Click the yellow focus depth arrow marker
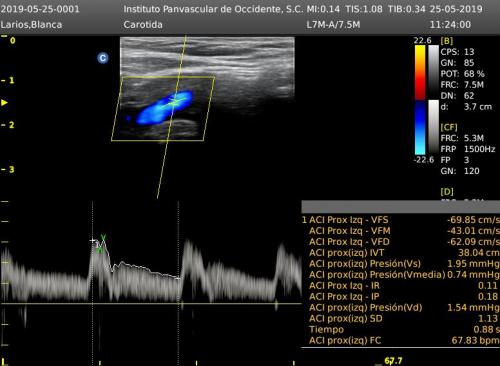500x366 pixels. pyautogui.click(x=4, y=102)
